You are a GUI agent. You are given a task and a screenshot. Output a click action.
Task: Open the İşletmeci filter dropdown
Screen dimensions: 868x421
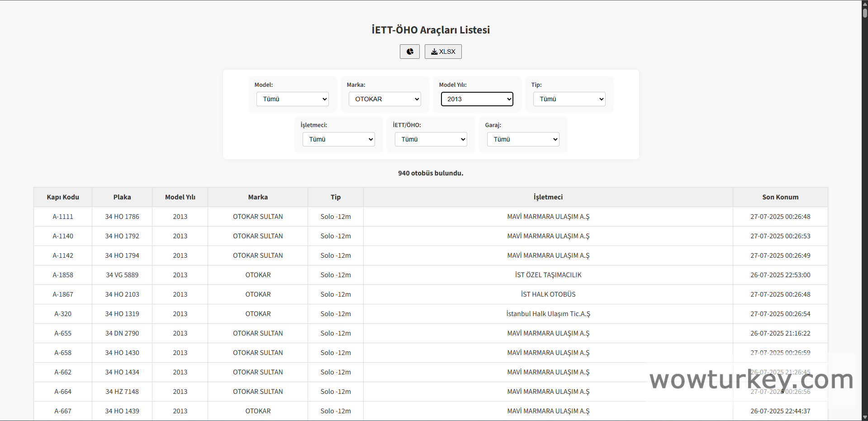338,139
